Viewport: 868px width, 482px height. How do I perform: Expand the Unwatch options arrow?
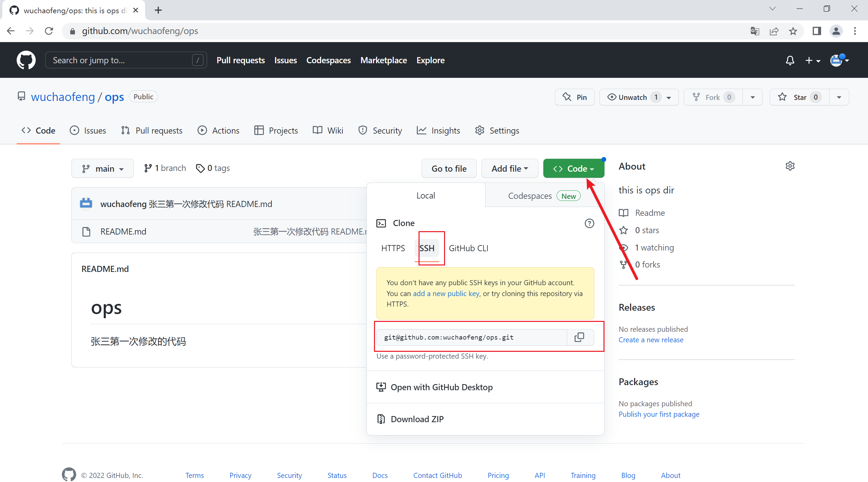tap(669, 98)
